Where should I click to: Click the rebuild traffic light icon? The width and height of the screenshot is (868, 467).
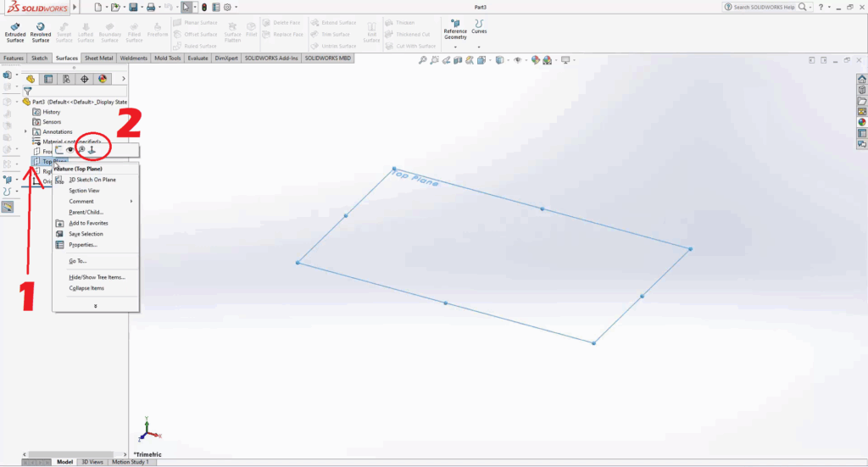202,7
